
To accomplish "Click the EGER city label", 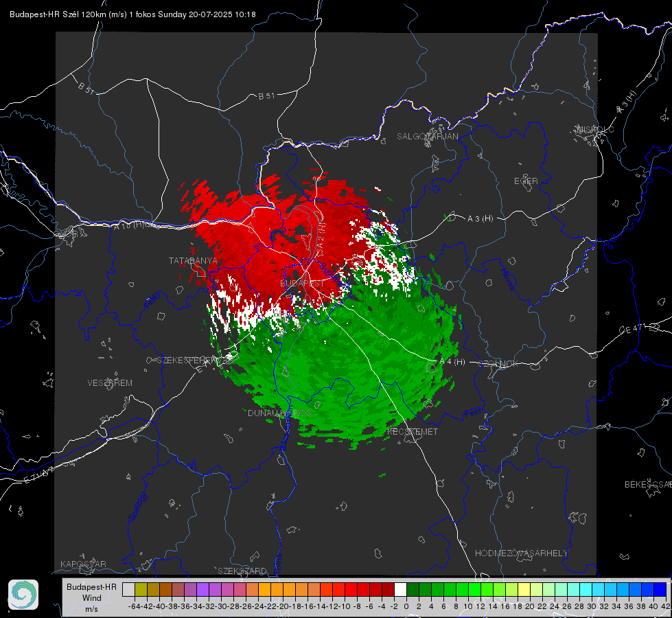I will pos(526,181).
